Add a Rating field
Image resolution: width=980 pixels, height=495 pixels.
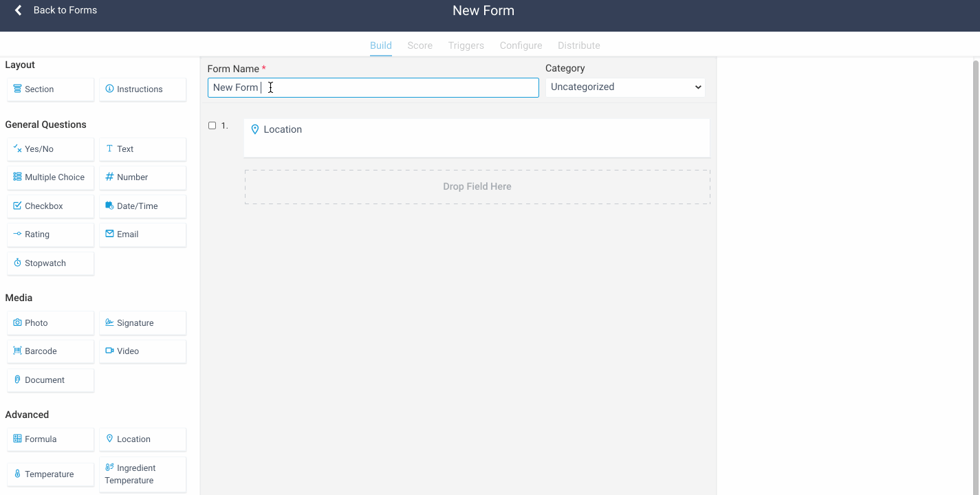(x=50, y=234)
